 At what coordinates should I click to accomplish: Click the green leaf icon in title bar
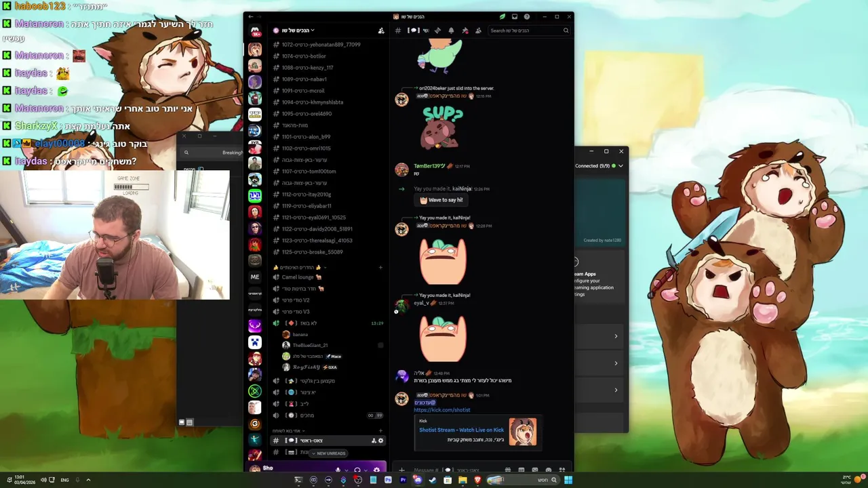[x=502, y=16]
